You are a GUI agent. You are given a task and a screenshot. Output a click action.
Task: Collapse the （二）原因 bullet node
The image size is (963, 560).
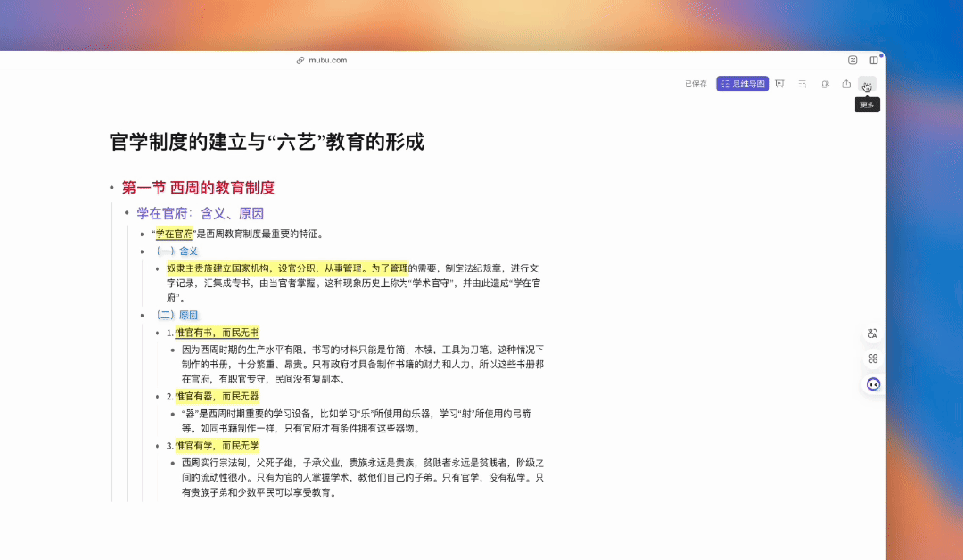142,316
